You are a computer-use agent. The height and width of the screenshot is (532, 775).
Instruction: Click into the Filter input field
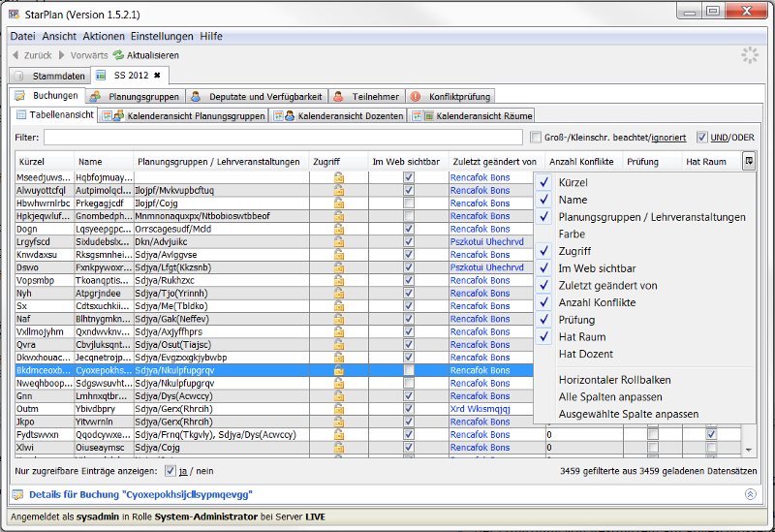coord(283,137)
